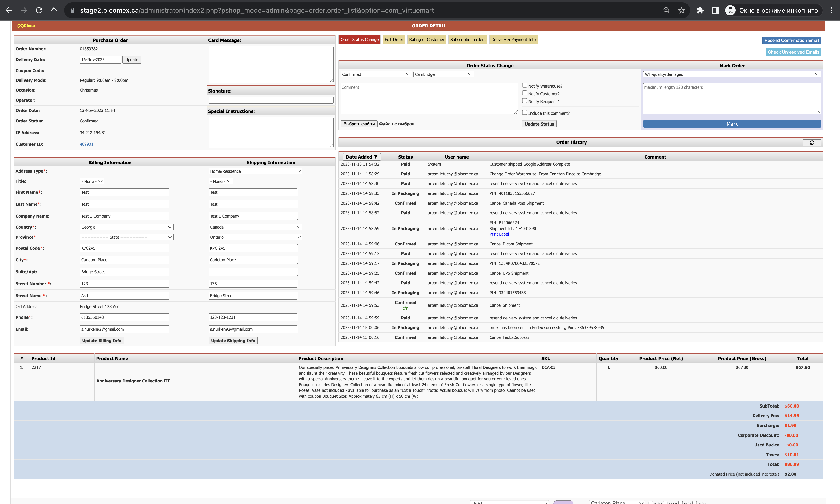Screen dimensions: 840x504
Task: Enable the Notify Warehouse checkbox
Action: 524,85
